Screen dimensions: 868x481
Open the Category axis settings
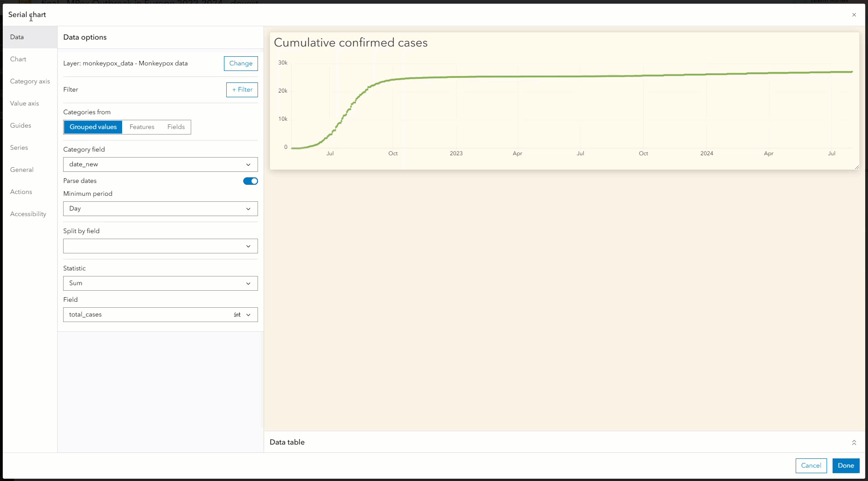pos(30,81)
